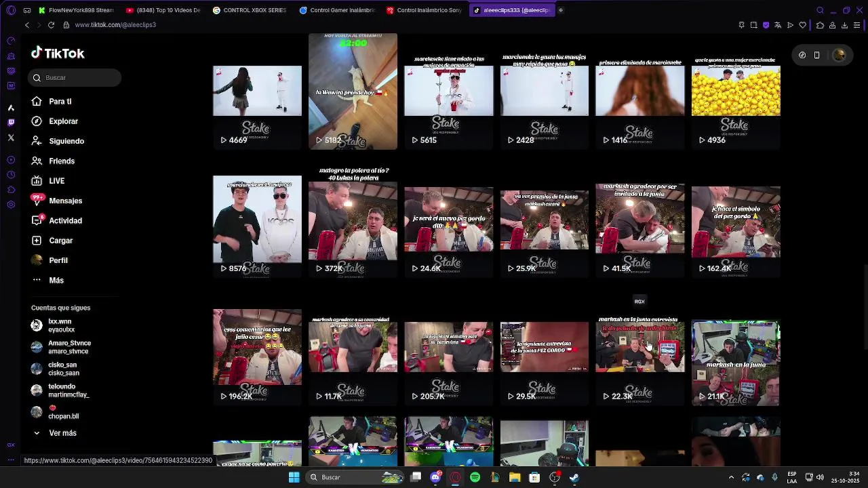868x488 pixels.
Task: Expand followed accounts with Ver más
Action: [x=54, y=433]
